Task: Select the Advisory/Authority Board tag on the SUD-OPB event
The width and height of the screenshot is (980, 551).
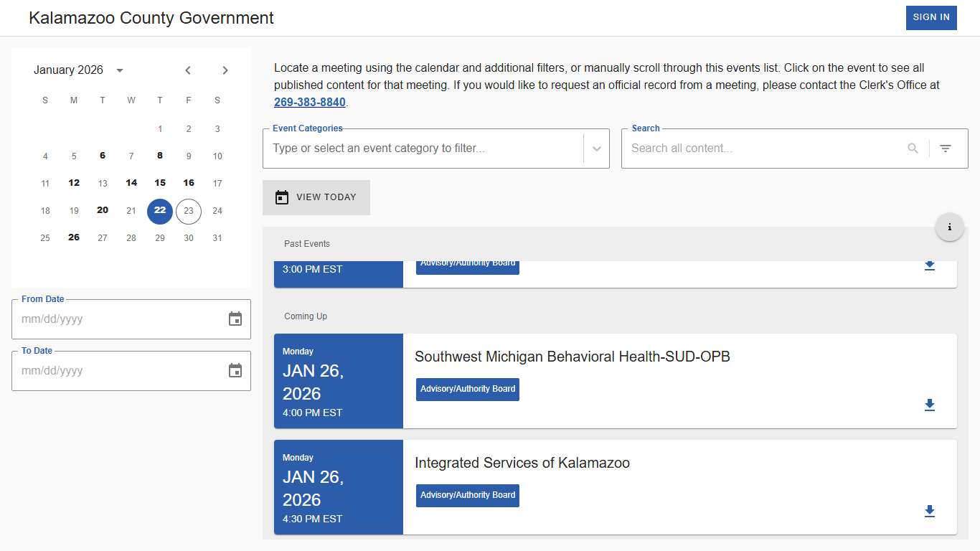Action: [467, 389]
